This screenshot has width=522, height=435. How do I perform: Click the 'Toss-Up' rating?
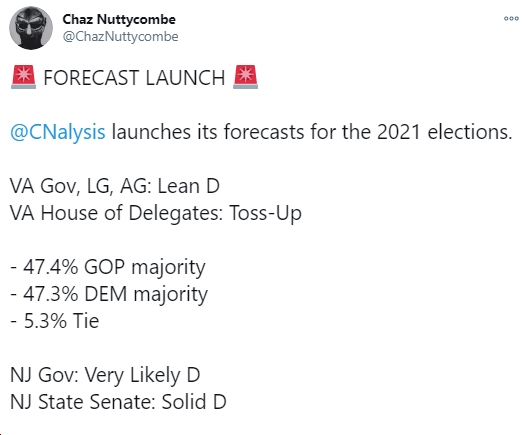265,214
